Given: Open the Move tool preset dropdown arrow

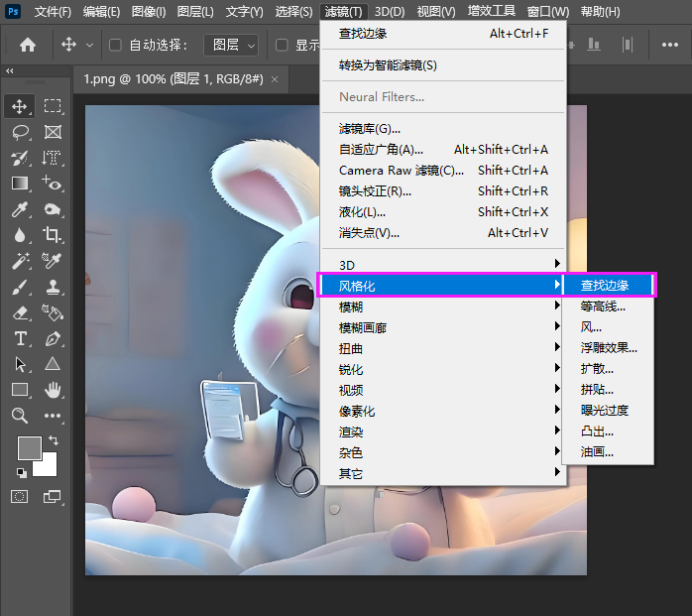Looking at the screenshot, I should pyautogui.click(x=89, y=45).
